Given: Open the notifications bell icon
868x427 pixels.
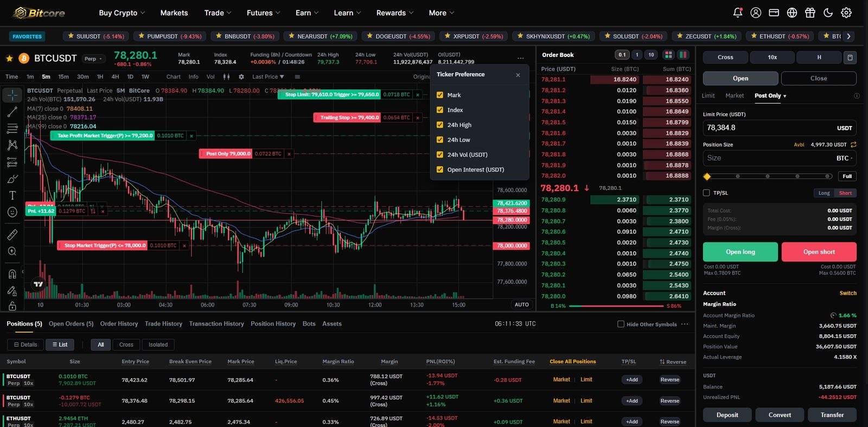Looking at the screenshot, I should [x=738, y=12].
